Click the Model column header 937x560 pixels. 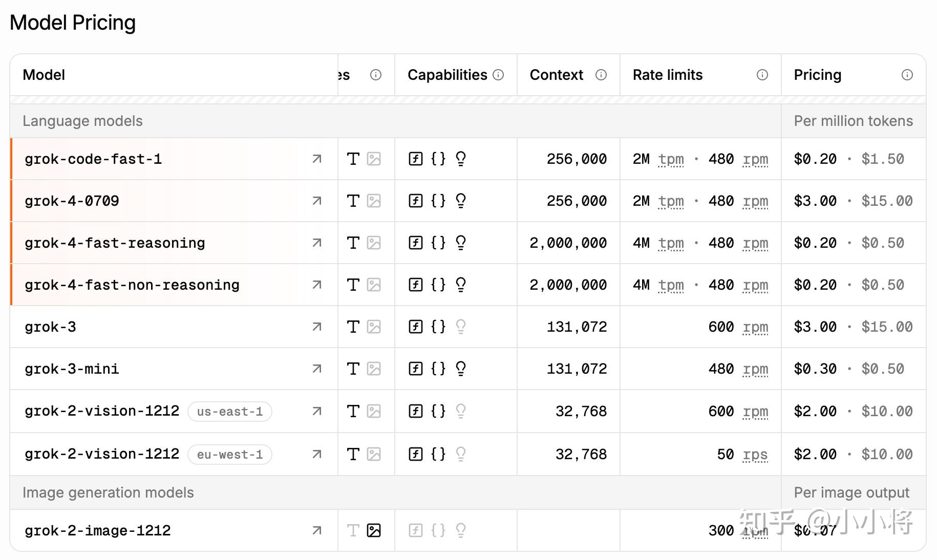(x=44, y=75)
